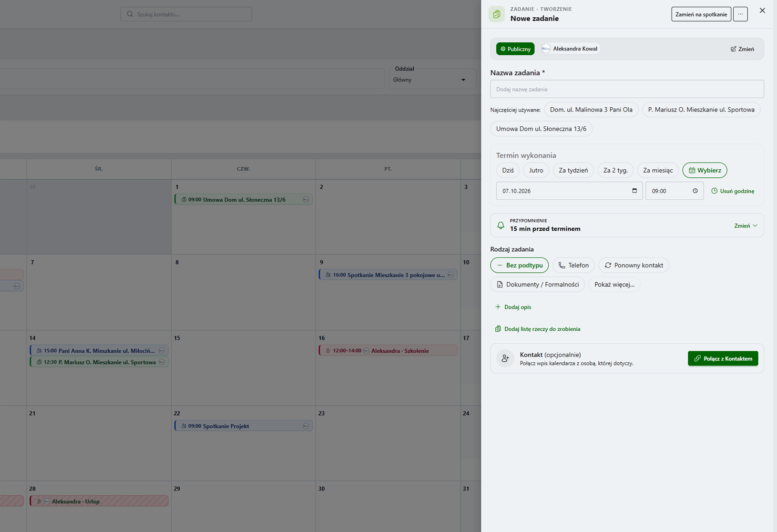Close the Nowe zadanie panel
The width and height of the screenshot is (777, 532).
tap(762, 10)
